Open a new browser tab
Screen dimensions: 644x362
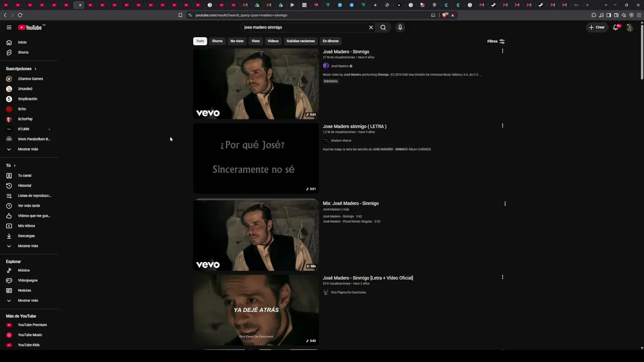click(x=587, y=5)
